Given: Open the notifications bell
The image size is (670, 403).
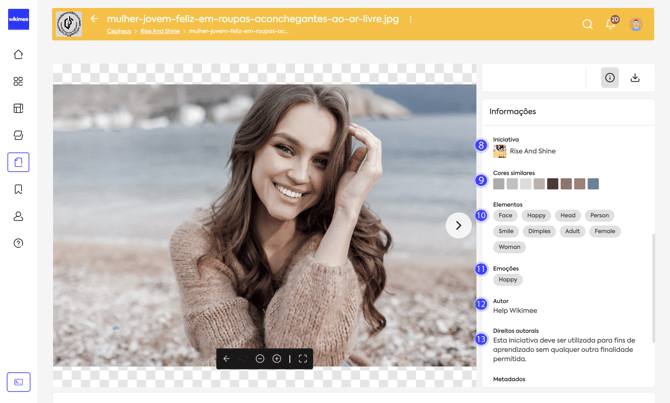Looking at the screenshot, I should tap(610, 24).
